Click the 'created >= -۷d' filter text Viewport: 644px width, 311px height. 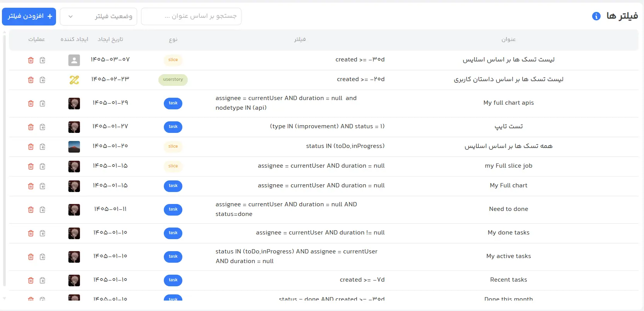pos(362,280)
